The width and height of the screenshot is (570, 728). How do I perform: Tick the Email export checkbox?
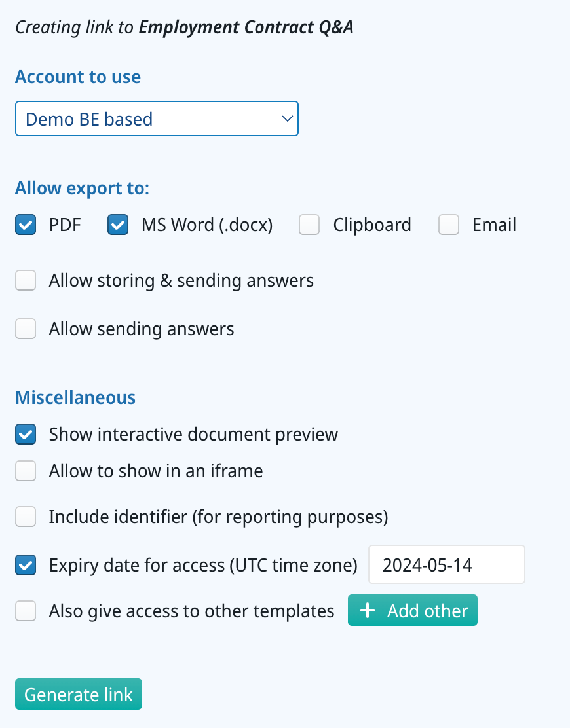coord(449,225)
